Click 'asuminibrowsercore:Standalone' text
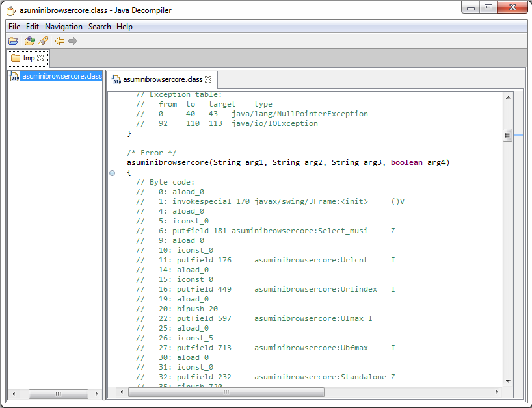Screen dimensions: 532x408 pos(320,377)
